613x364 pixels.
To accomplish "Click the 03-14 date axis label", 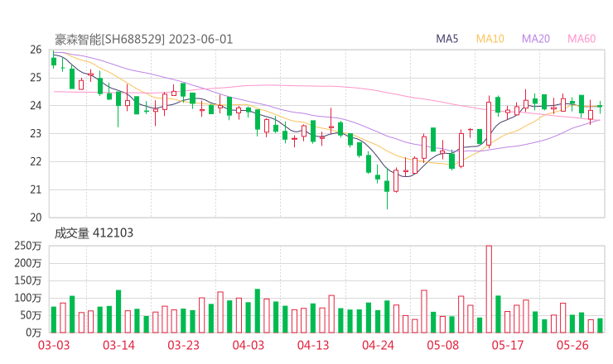I will click(x=118, y=345).
